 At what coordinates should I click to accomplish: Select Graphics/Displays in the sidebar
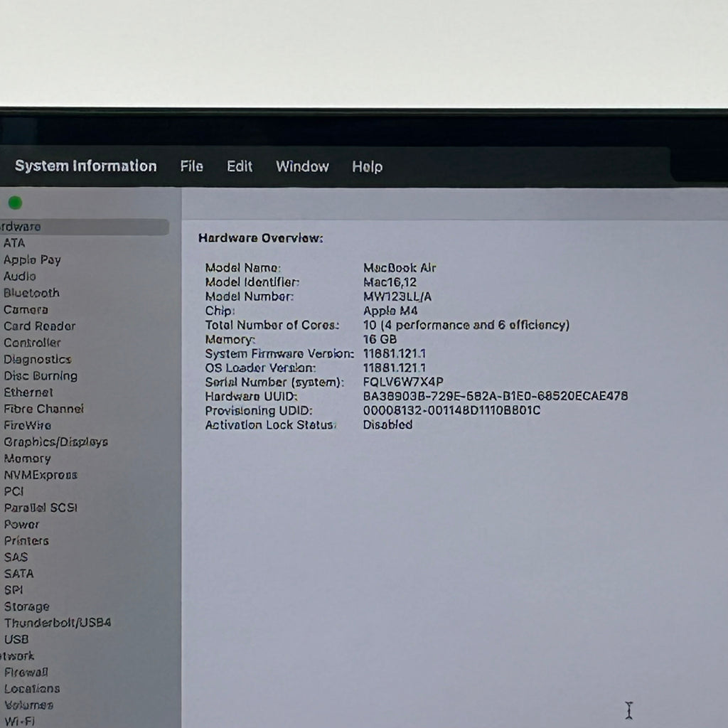click(x=55, y=442)
